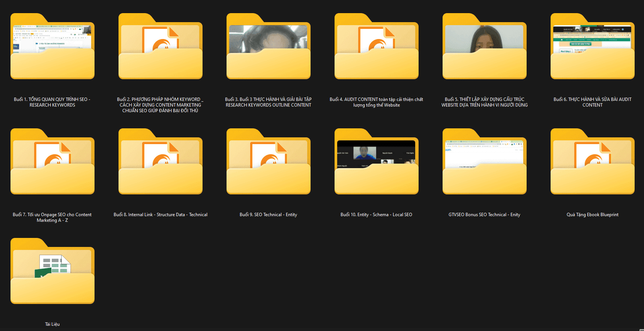This screenshot has width=644, height=331.
Task: Select the Buổi 4 AUDIT CONTENT folder icon
Action: pyautogui.click(x=377, y=46)
